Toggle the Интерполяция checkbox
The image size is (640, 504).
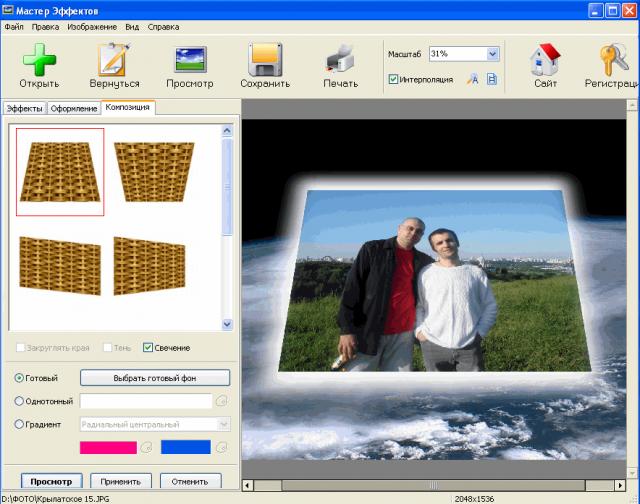tap(393, 79)
